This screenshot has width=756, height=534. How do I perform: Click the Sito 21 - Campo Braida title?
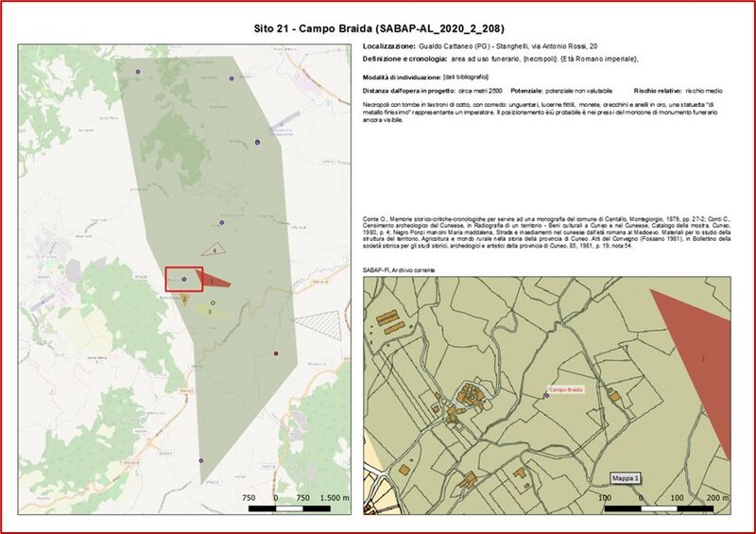377,27
